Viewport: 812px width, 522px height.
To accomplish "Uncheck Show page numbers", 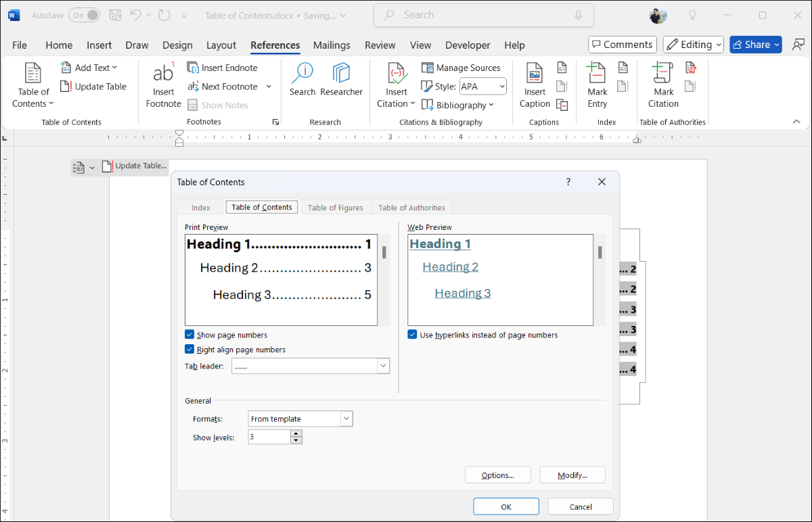I will 189,335.
